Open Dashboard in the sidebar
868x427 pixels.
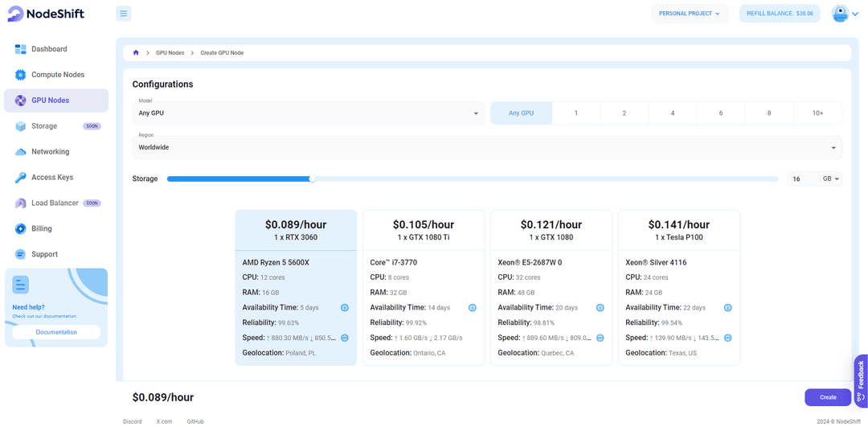(56, 49)
